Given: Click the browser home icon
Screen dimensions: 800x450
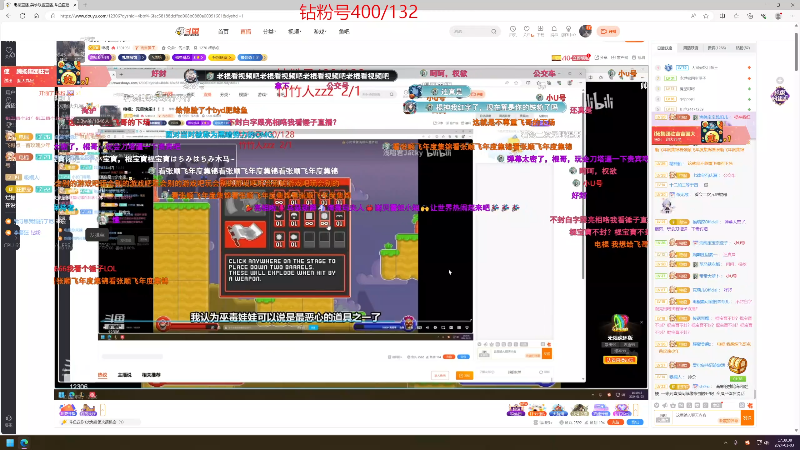Looking at the screenshot, I should coord(36,16).
